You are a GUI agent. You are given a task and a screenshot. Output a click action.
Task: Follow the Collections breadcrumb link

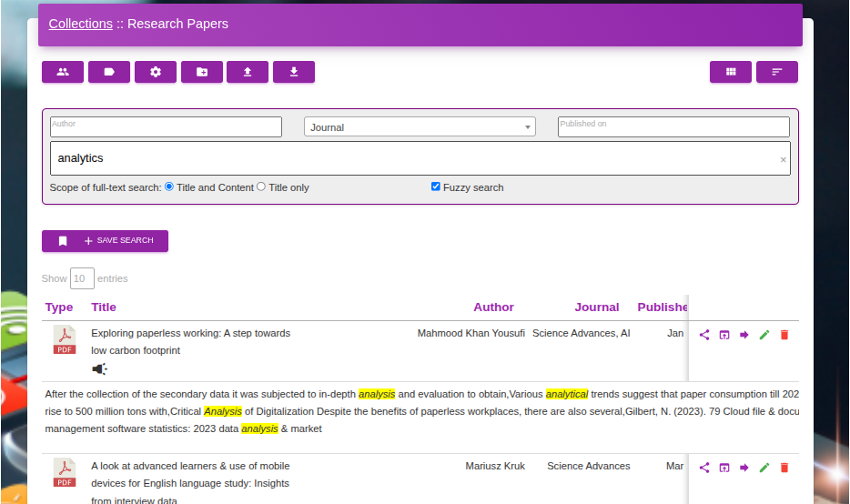tap(81, 24)
